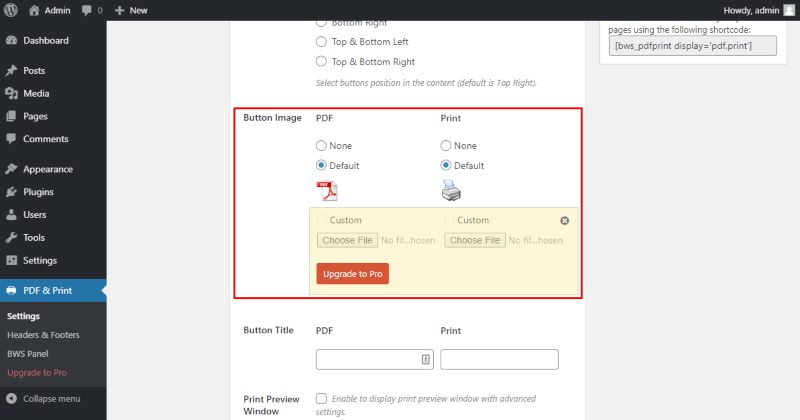This screenshot has width=800, height=420.
Task: Open the WordPress logo menu
Action: point(11,10)
